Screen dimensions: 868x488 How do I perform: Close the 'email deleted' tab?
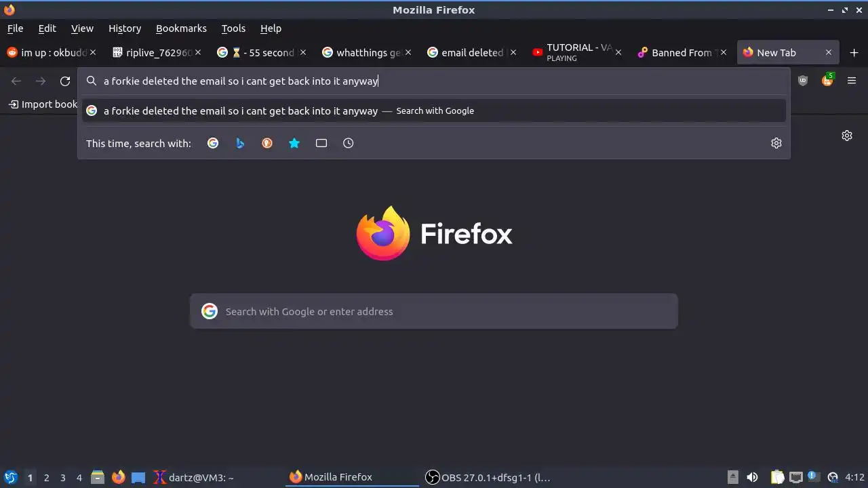[513, 52]
